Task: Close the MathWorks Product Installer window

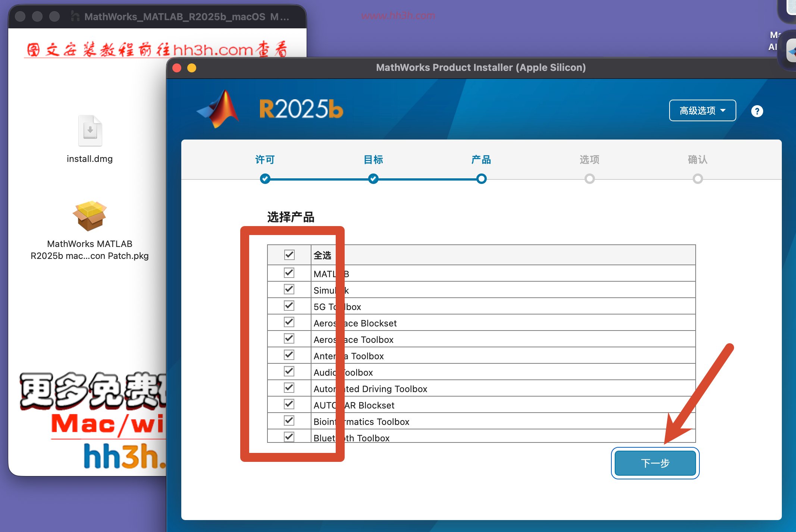Action: click(177, 68)
